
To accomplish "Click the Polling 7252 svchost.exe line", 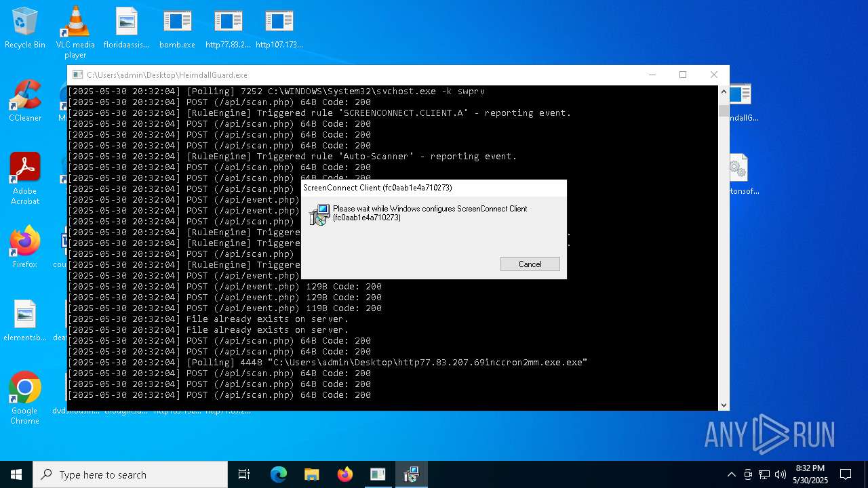I will tap(276, 91).
